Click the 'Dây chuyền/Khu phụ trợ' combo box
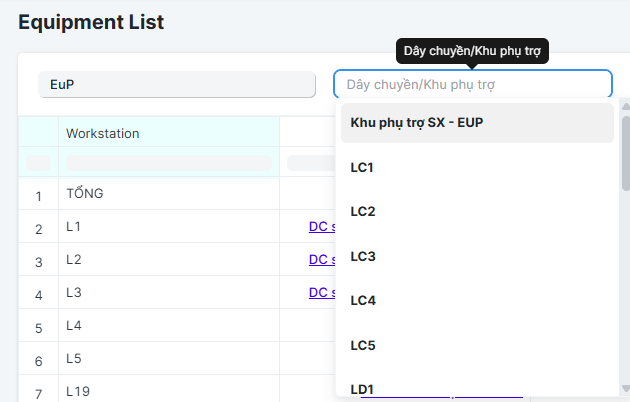The image size is (630, 402). click(x=472, y=84)
